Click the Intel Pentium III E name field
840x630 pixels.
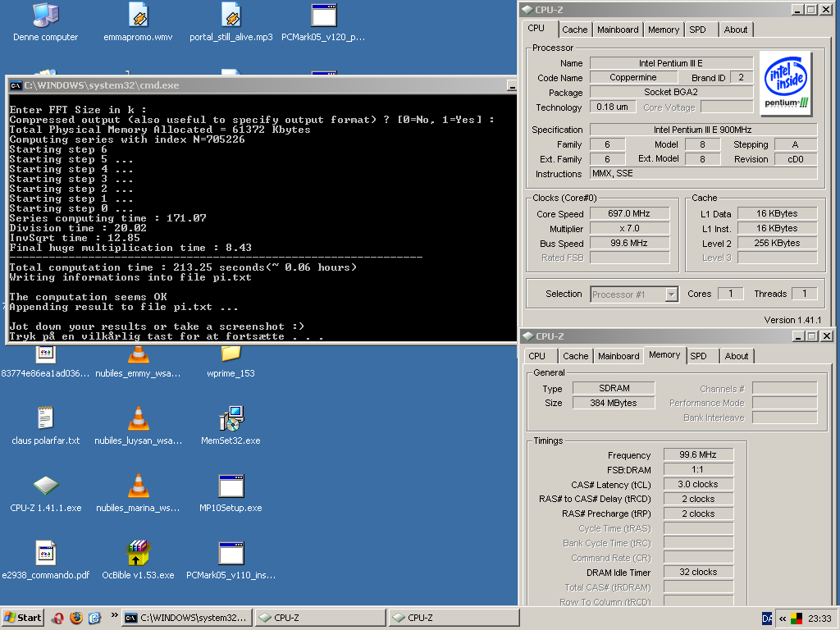coord(671,63)
